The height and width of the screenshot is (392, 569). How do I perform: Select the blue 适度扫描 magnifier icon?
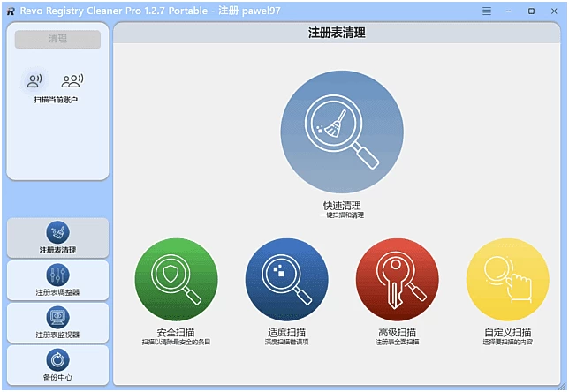pyautogui.click(x=286, y=279)
